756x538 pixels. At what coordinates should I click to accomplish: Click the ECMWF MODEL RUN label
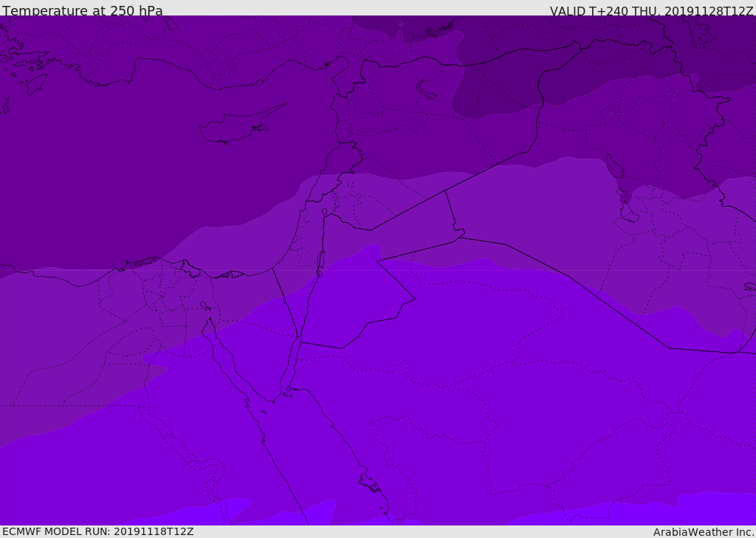pos(98,531)
